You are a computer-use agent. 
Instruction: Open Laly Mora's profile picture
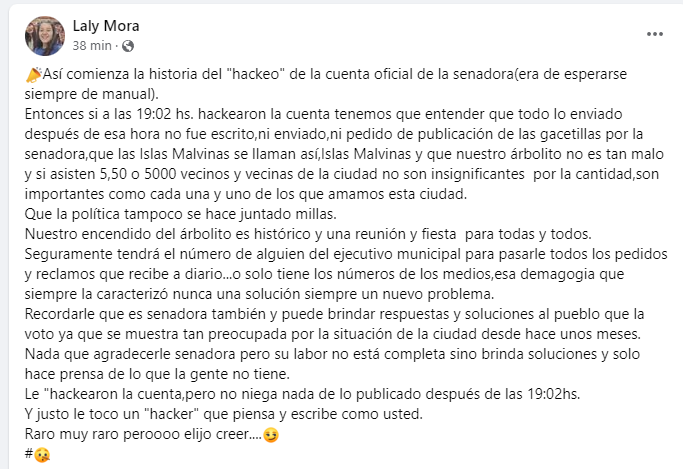(x=45, y=36)
